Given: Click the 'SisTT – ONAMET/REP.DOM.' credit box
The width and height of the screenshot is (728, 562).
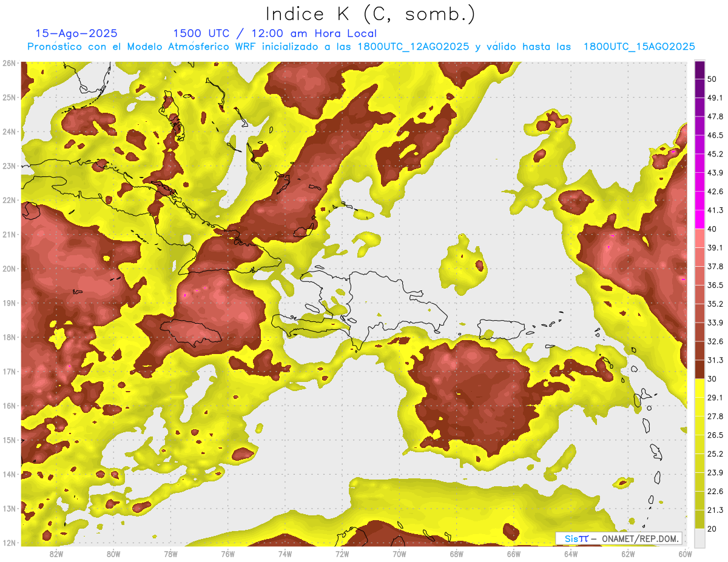Looking at the screenshot, I should coord(619,538).
